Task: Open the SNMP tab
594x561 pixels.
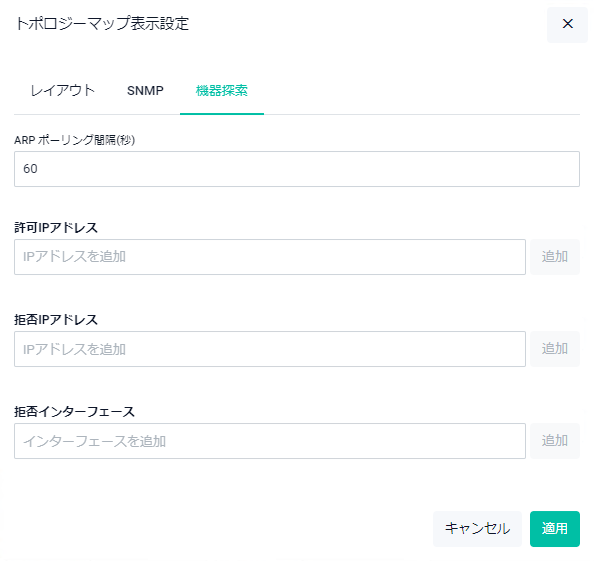Action: pos(145,91)
